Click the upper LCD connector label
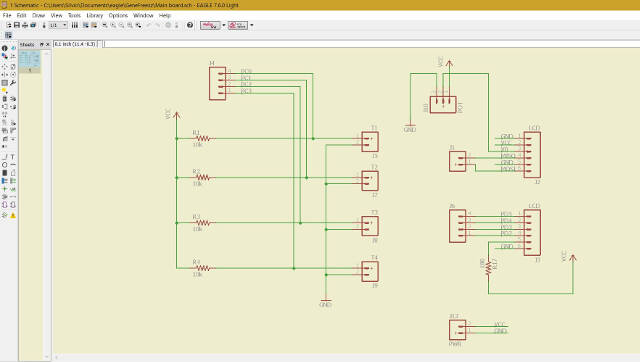The width and height of the screenshot is (640, 362). tap(534, 128)
